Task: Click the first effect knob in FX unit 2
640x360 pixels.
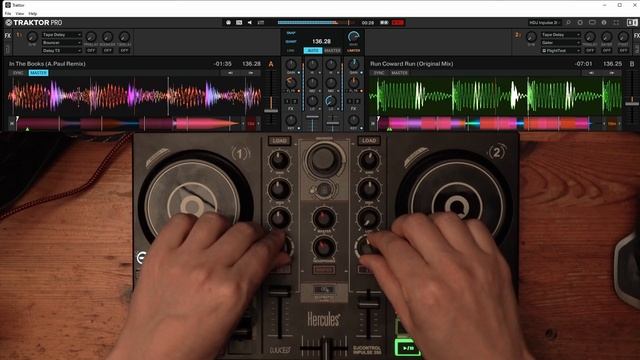Action: click(590, 37)
